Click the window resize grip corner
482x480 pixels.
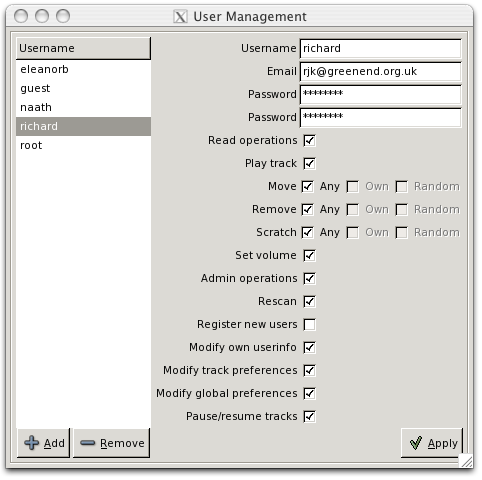(x=466, y=461)
